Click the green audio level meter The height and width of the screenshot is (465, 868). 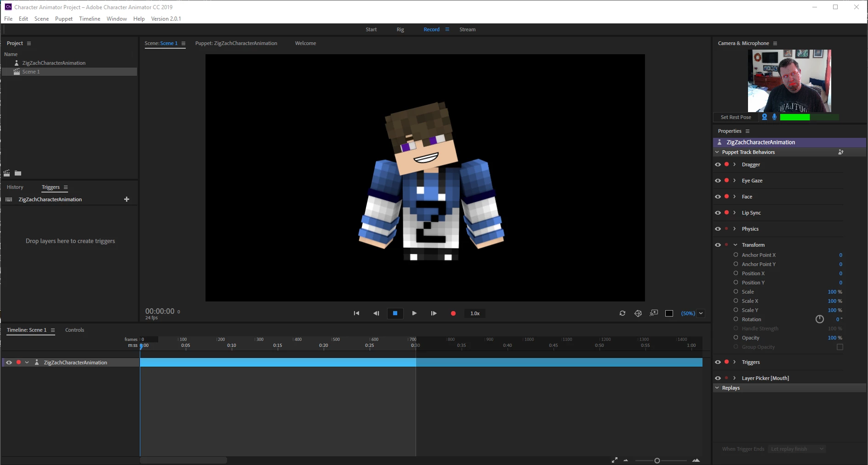pyautogui.click(x=809, y=117)
